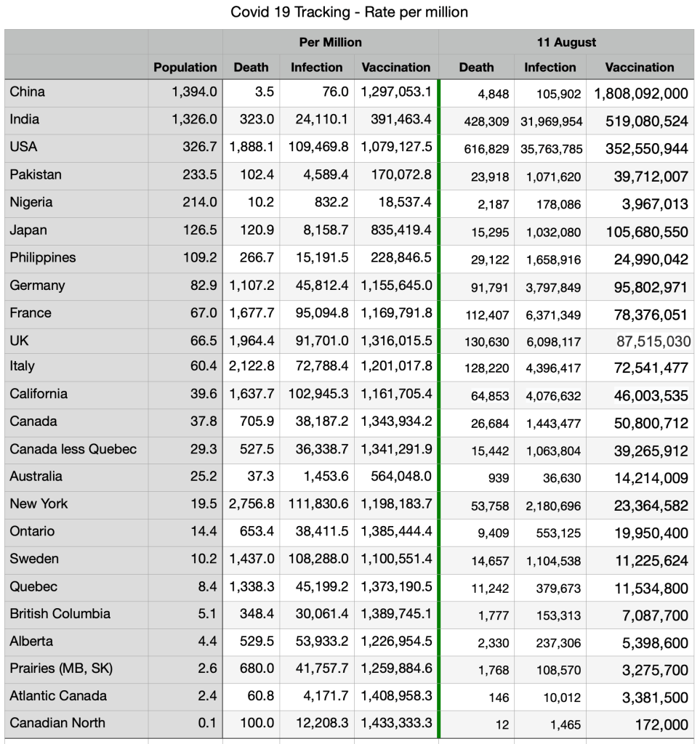Select the Population column header
This screenshot has height=744, width=700.
point(185,68)
